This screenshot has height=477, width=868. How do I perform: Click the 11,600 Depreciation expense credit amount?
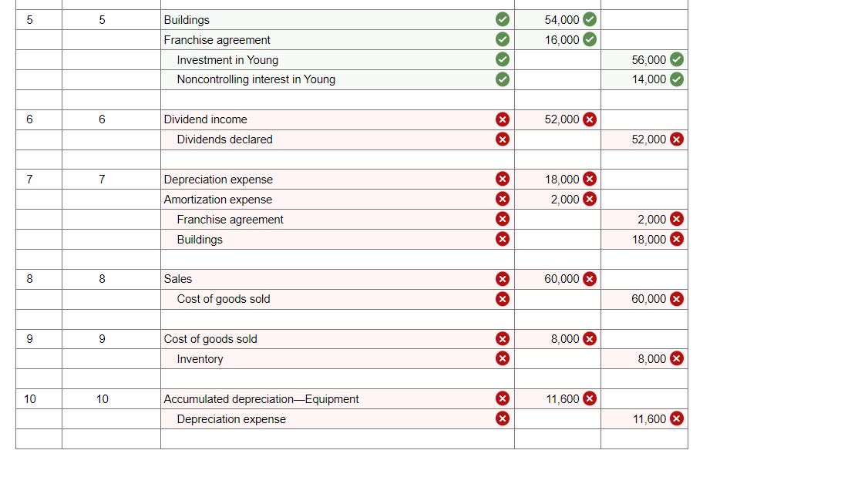click(x=649, y=419)
